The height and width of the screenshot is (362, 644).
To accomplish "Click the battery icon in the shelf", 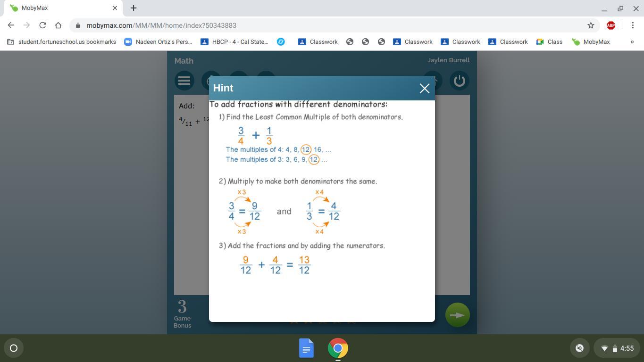I will pos(615,349).
